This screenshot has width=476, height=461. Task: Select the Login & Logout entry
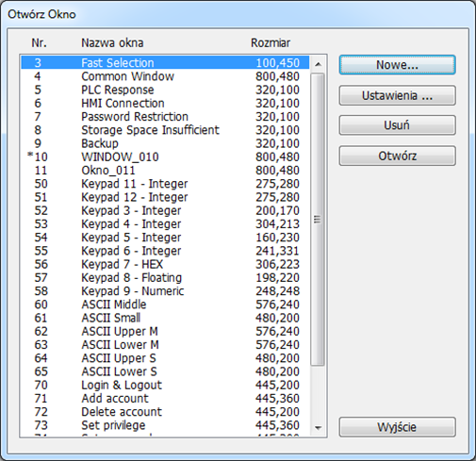click(165, 385)
